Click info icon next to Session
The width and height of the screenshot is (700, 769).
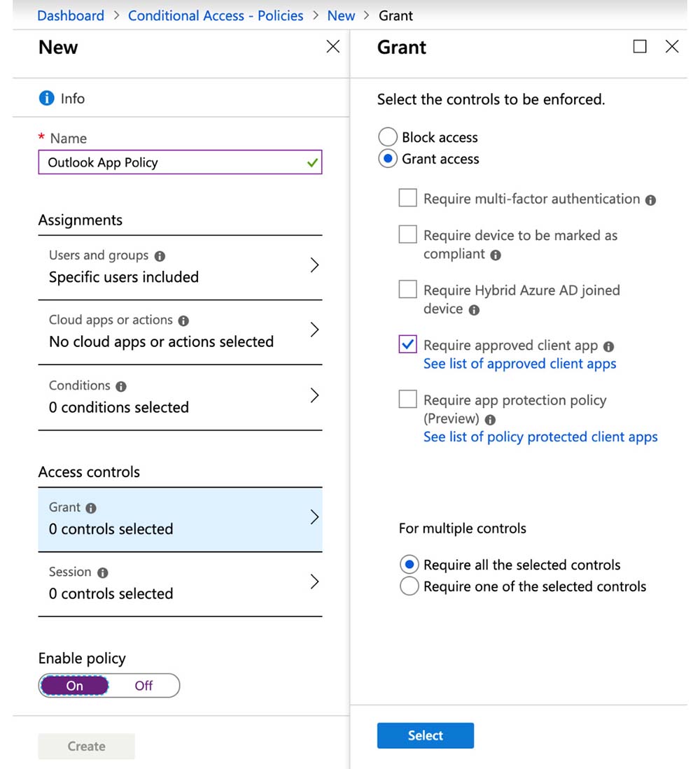103,572
